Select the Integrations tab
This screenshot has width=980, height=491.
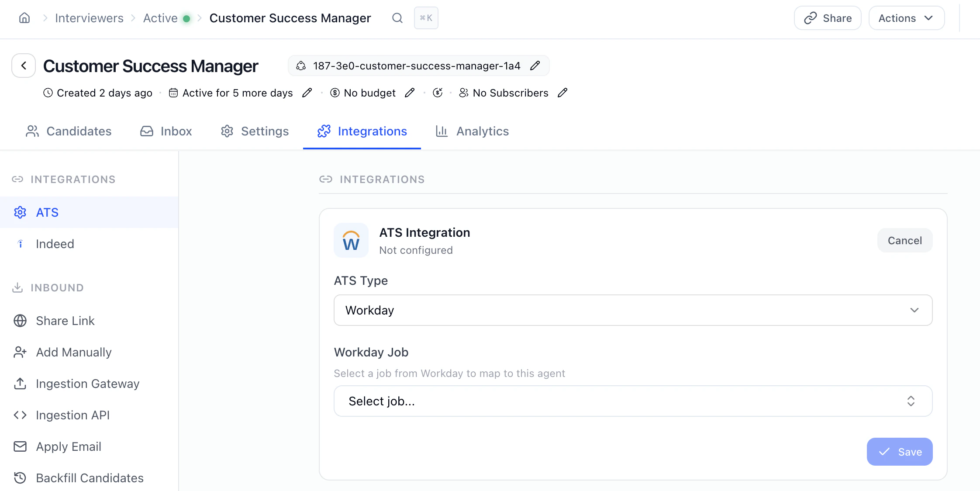362,131
